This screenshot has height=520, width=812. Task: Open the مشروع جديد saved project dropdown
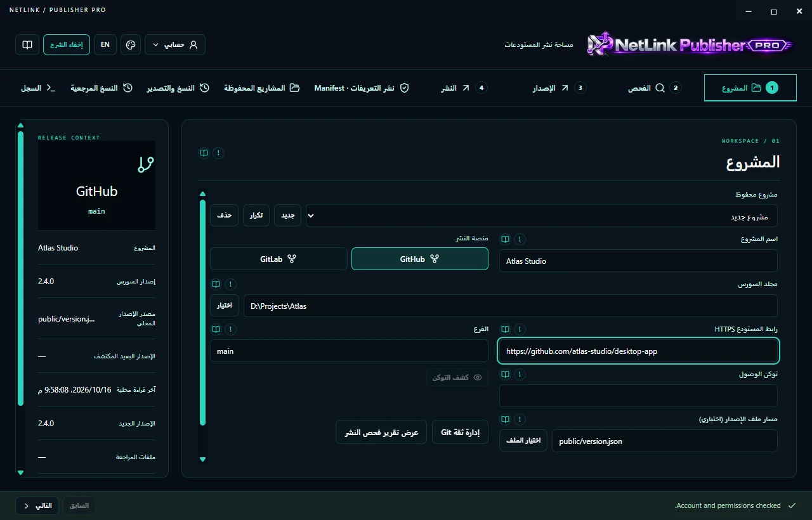tap(542, 216)
